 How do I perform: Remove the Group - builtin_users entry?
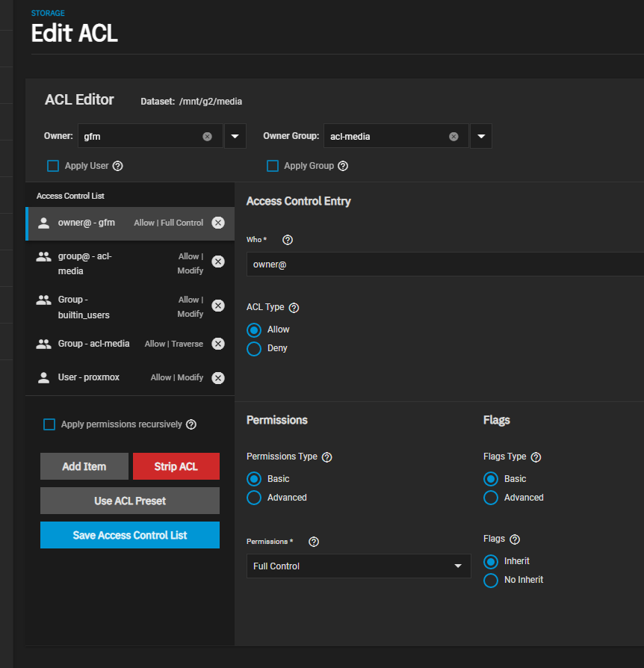pyautogui.click(x=218, y=306)
